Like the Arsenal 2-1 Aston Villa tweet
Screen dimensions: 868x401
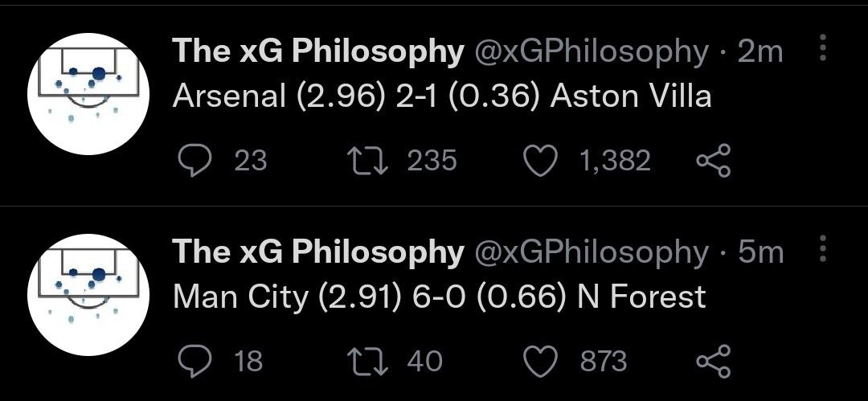(541, 161)
